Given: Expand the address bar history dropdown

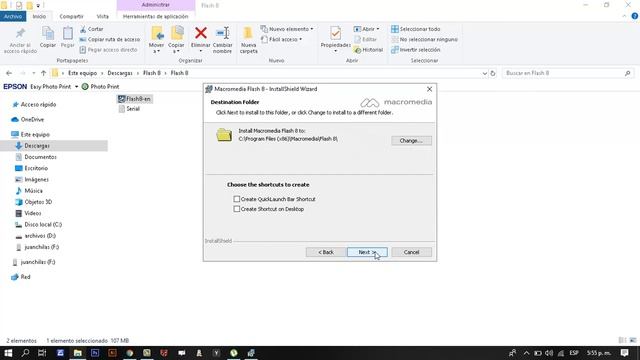Looking at the screenshot, I should click(x=484, y=73).
